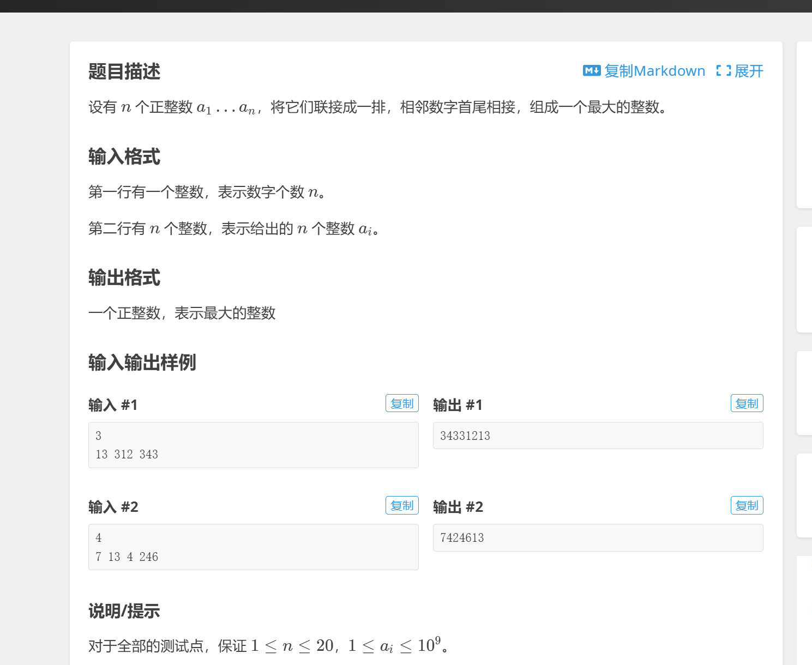Image resolution: width=812 pixels, height=665 pixels.
Task: Click output text 7424613
Action: [x=462, y=537]
